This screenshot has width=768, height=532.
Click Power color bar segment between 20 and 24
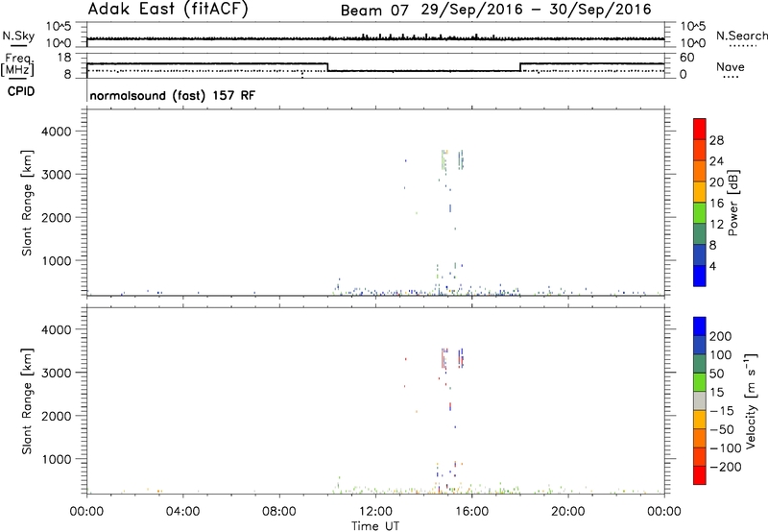point(700,171)
